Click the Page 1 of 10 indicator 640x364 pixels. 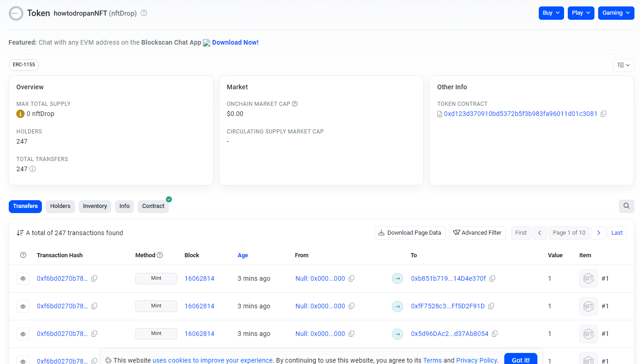pyautogui.click(x=569, y=233)
